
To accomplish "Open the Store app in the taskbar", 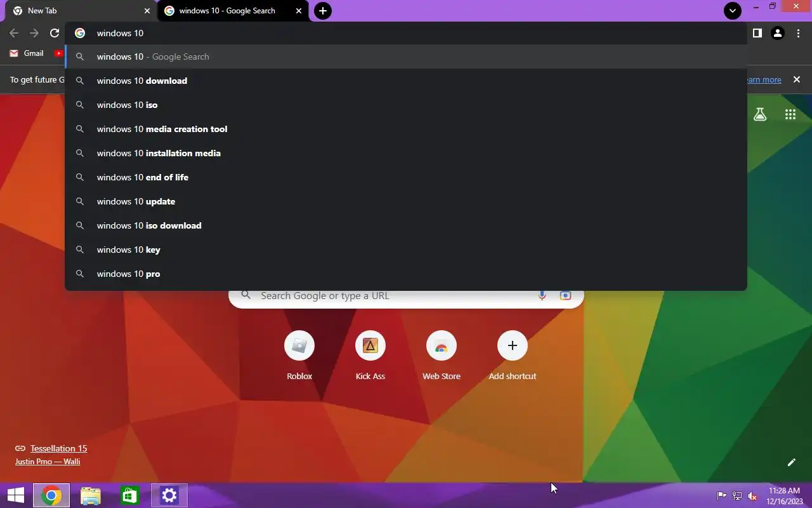I will 130,496.
